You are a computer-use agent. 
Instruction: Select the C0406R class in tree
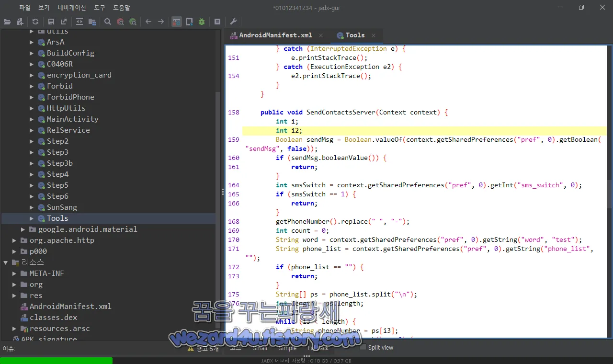pyautogui.click(x=60, y=64)
